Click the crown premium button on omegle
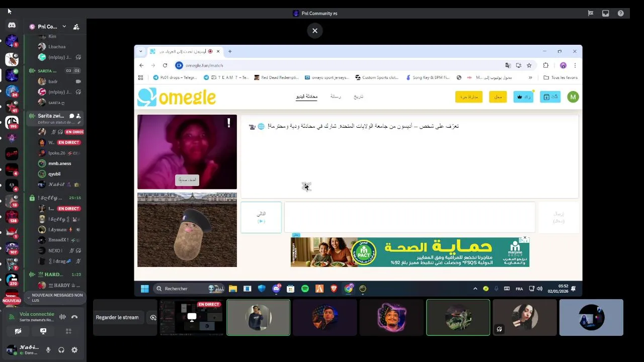This screenshot has width=644, height=362. (x=523, y=97)
